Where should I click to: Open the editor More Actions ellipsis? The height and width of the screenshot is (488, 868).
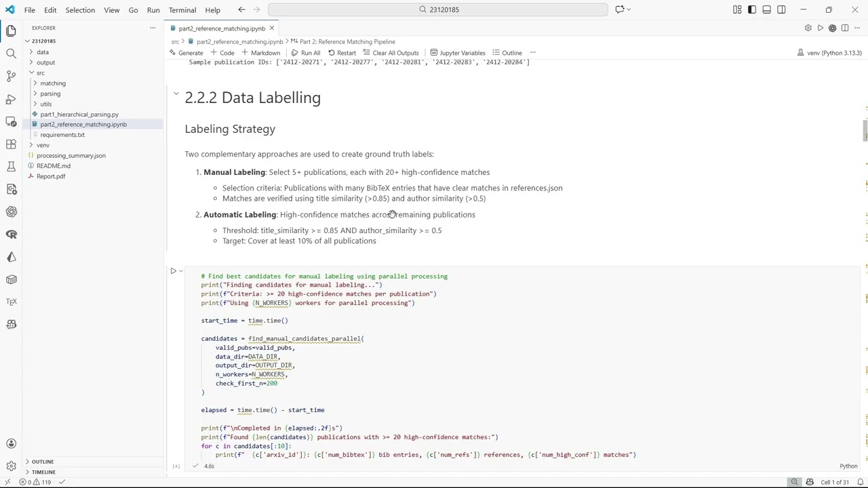click(x=857, y=28)
